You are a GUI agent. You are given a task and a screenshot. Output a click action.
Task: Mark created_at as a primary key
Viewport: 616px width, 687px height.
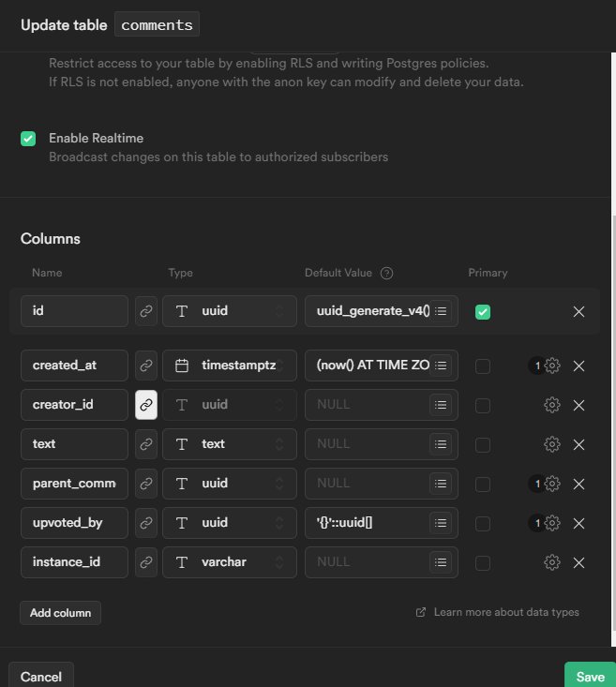[483, 366]
